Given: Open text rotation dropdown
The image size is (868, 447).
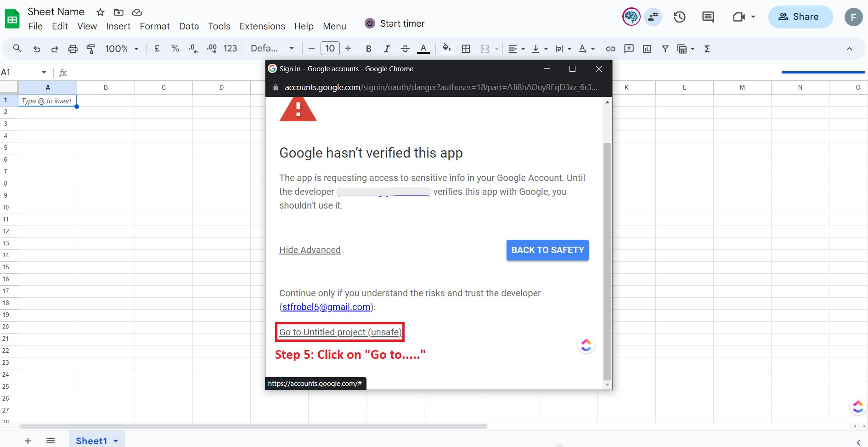Looking at the screenshot, I should click(x=586, y=49).
